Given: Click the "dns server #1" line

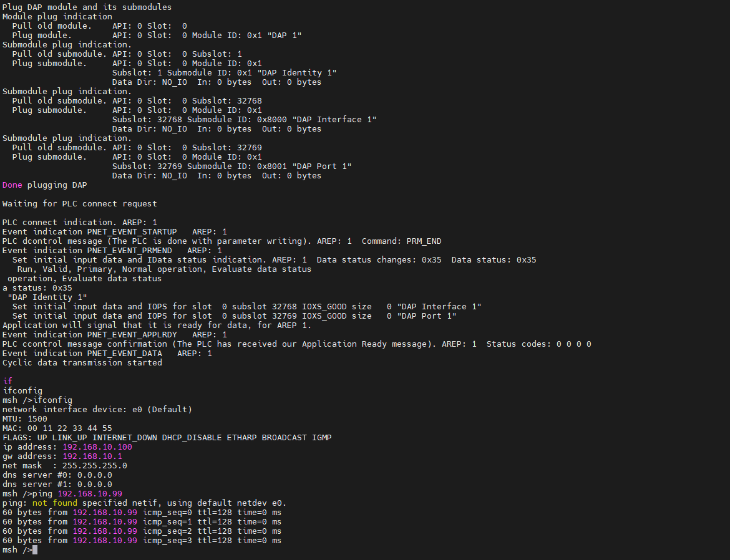Looking at the screenshot, I should [57, 484].
